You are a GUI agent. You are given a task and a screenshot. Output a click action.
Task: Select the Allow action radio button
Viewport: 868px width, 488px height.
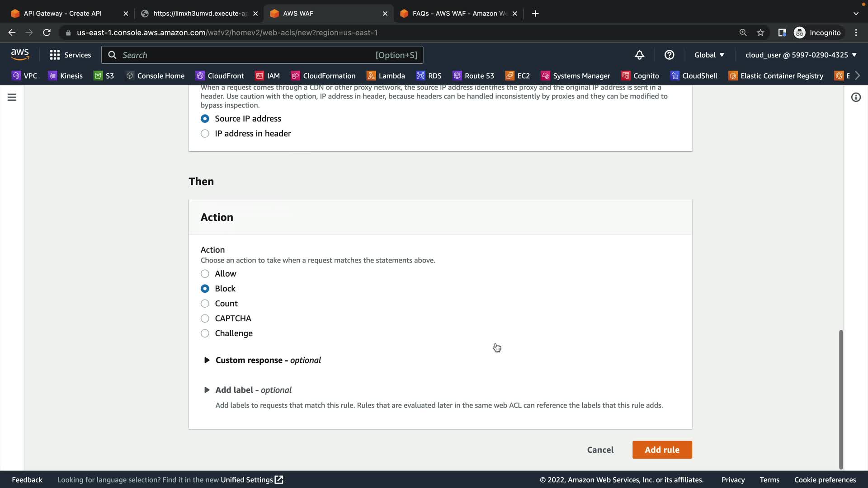[205, 274]
